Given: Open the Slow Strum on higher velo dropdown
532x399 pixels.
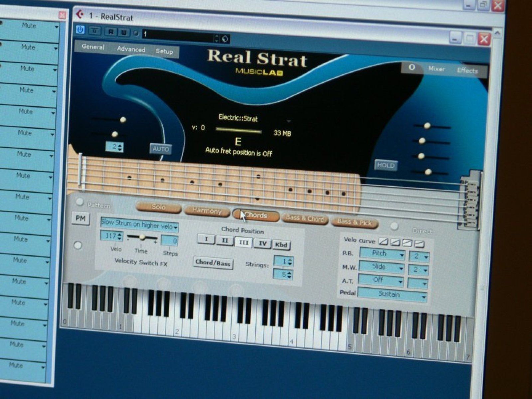Looking at the screenshot, I should coord(139,225).
